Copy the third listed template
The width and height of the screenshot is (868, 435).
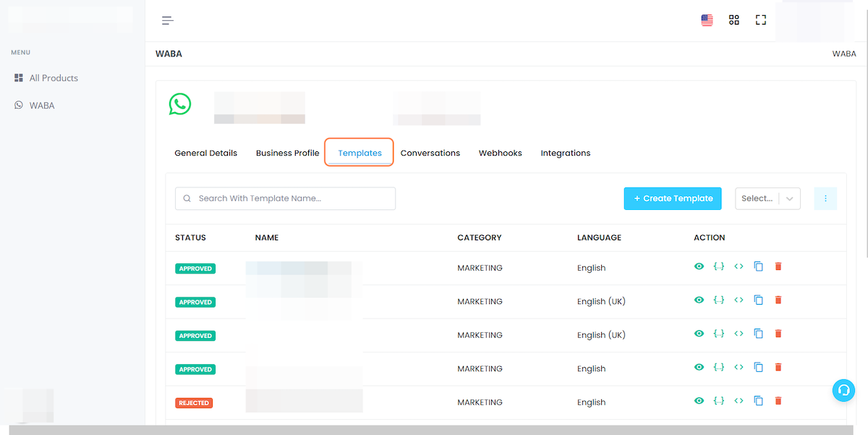pos(758,334)
